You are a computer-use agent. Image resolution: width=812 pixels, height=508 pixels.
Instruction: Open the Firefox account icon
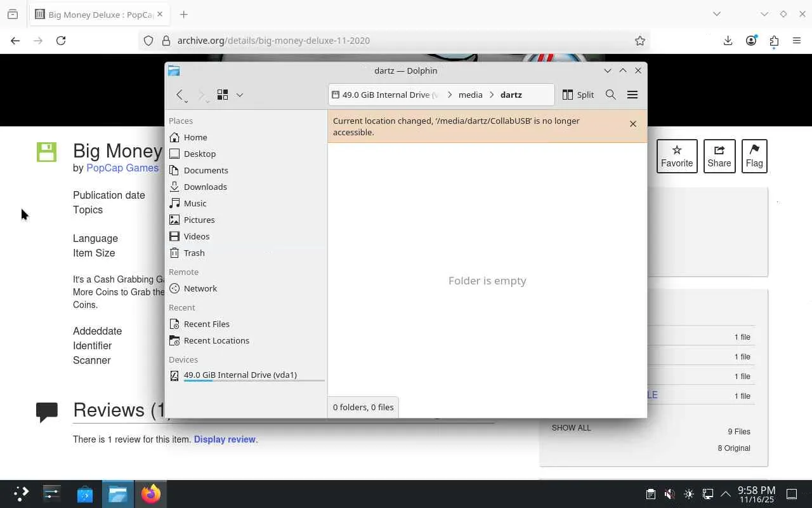click(x=751, y=41)
